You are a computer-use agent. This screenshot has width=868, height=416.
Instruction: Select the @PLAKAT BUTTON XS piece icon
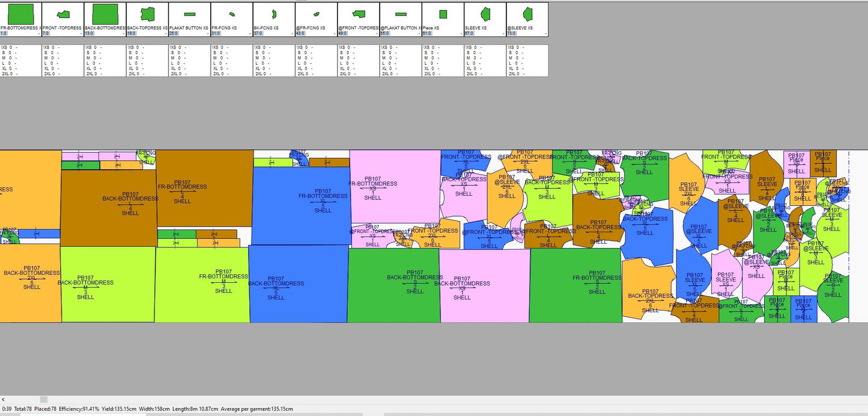point(401,14)
